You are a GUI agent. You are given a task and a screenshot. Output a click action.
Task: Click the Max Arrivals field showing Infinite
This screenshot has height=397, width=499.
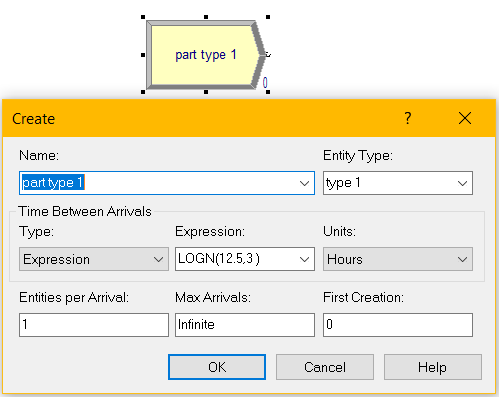[245, 325]
